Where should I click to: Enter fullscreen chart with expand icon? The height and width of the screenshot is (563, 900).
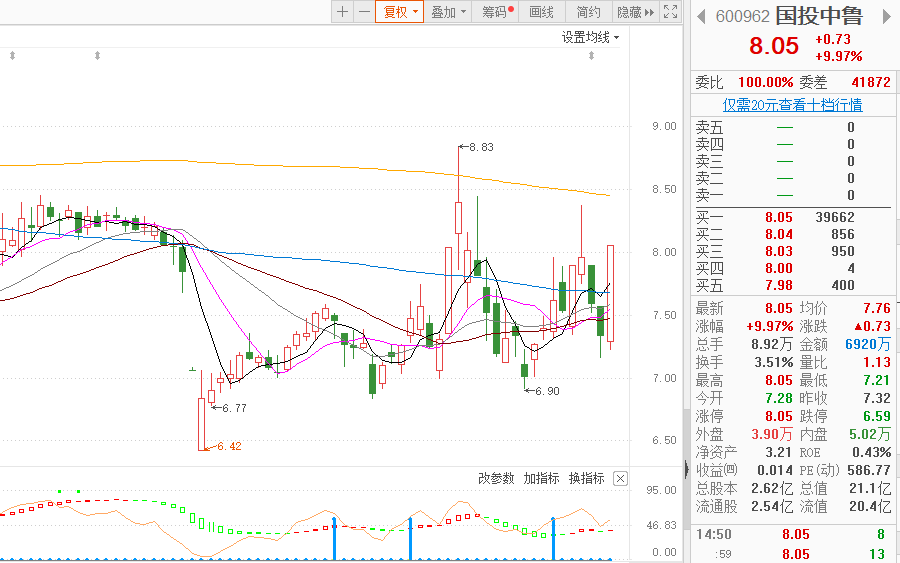[x=671, y=12]
